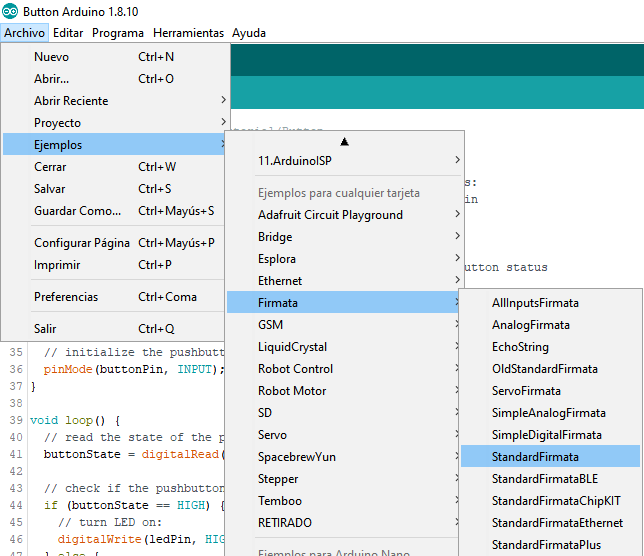The height and width of the screenshot is (556, 644).
Task: Choose Cerrar from the menu
Action: coord(113,167)
